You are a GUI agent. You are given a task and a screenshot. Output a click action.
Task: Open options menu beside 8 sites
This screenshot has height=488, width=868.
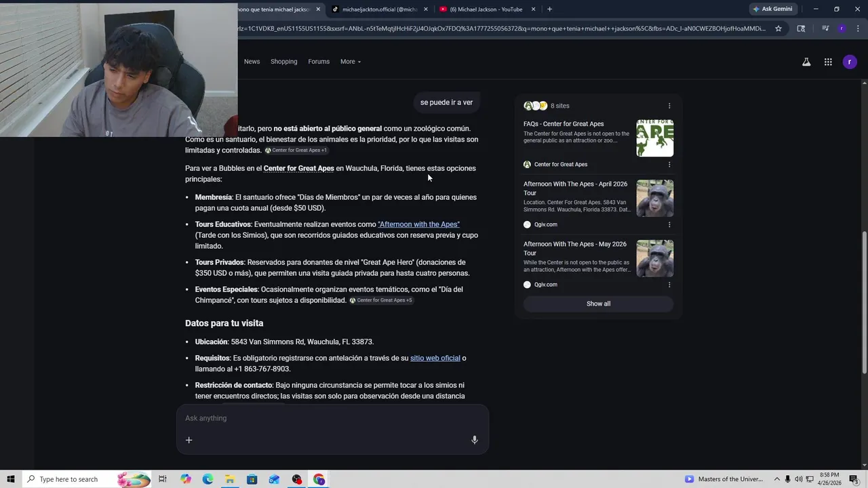(x=669, y=106)
